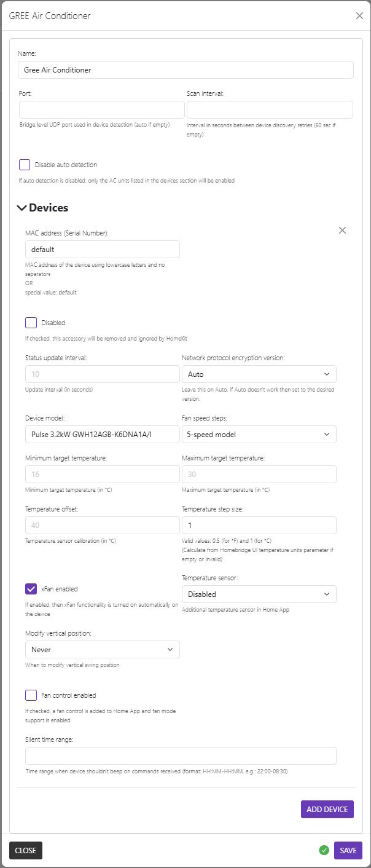
Task: Click the Status update interval field
Action: point(103,374)
